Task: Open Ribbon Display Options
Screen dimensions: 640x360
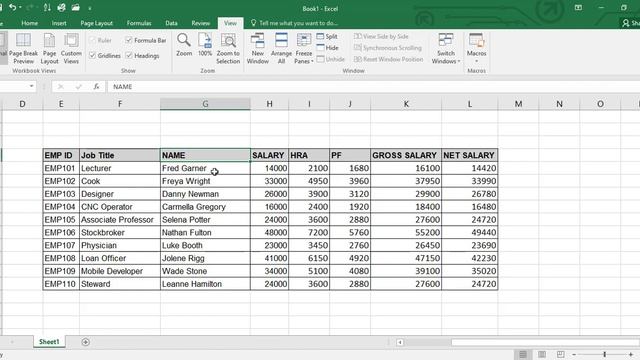Action: tap(578, 8)
